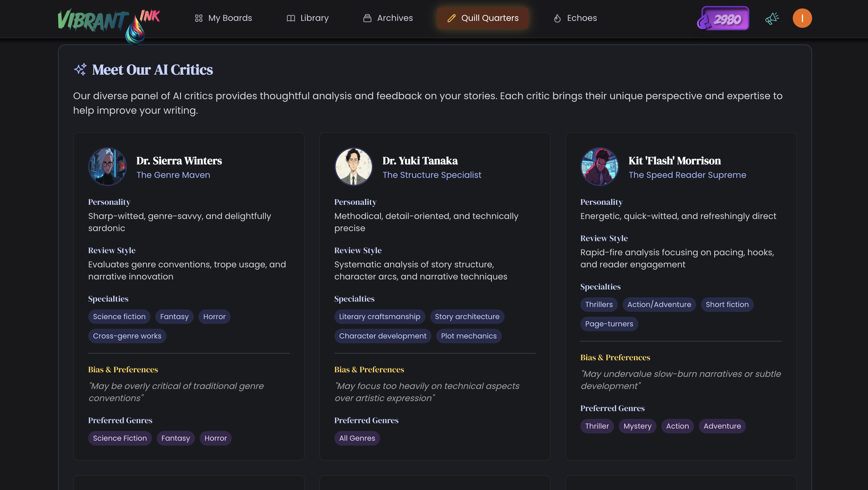Click Dr. Yuki Tanaka's portrait
Viewport: 868px width, 490px height.
click(x=353, y=167)
